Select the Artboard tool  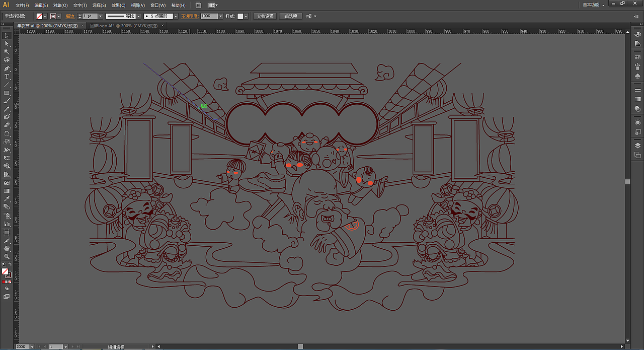7,232
